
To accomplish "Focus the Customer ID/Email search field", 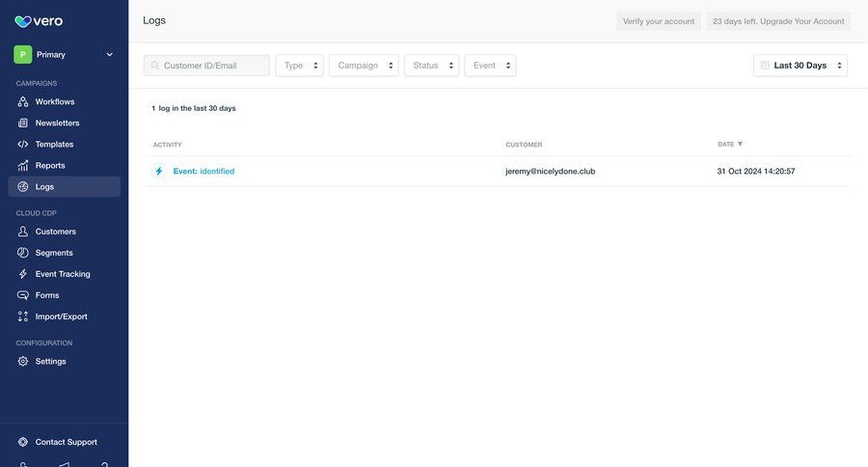I will click(x=206, y=66).
